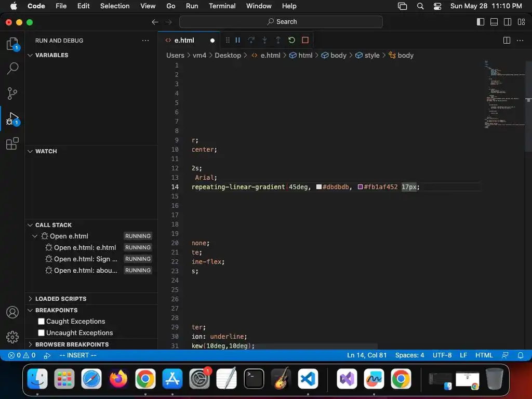Click the command center Search field
Screen dimensions: 532x399
pos(281,22)
